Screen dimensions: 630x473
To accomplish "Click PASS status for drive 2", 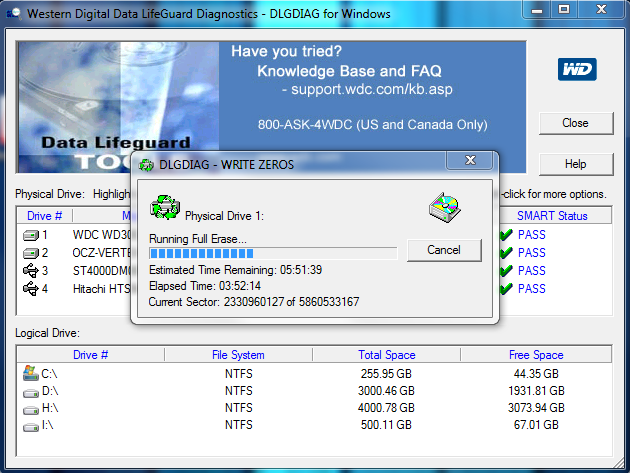I will 532,253.
